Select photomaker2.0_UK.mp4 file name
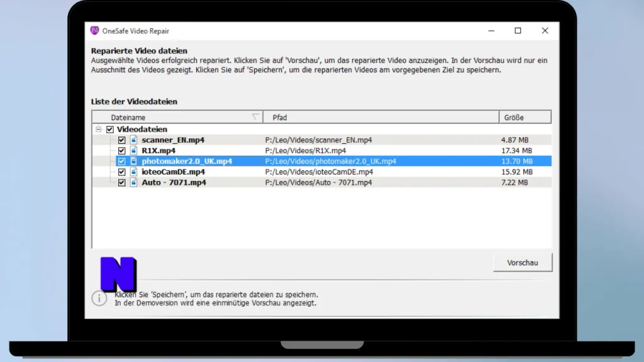 click(187, 162)
